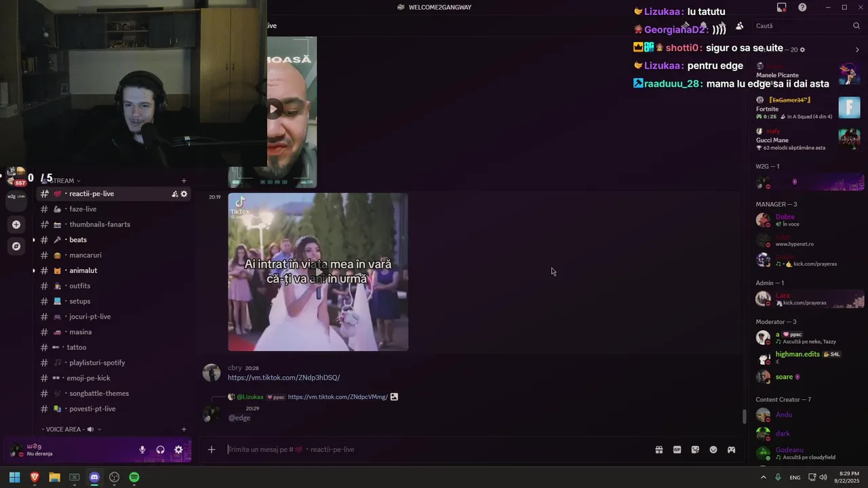Open the emoji picker
This screenshot has height=488, width=868.
713,449
